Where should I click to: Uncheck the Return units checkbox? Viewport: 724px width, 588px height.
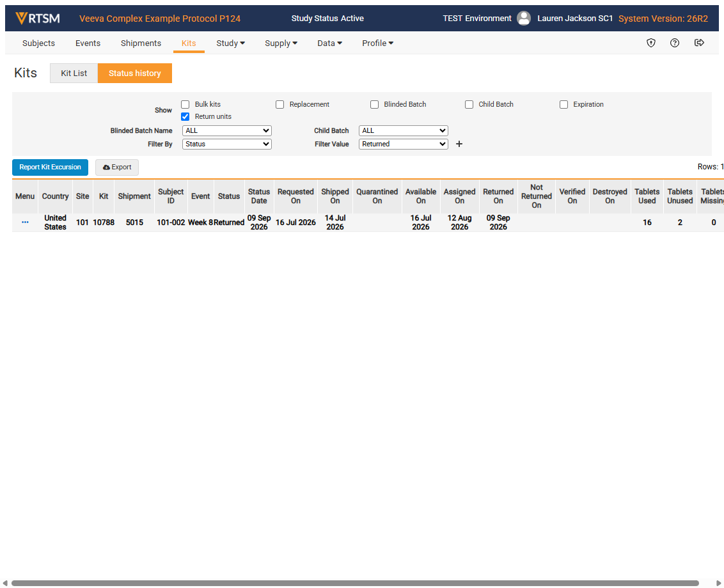(x=185, y=116)
